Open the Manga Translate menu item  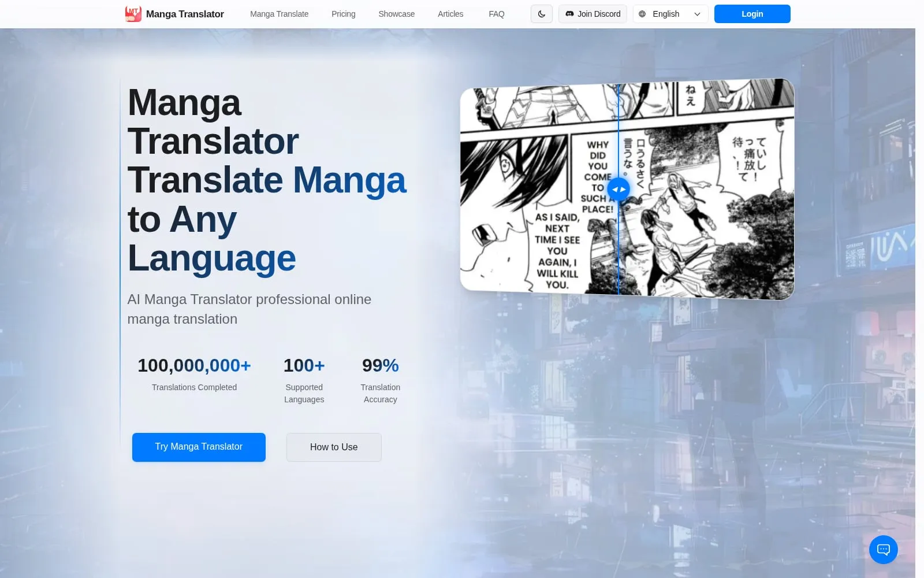[x=279, y=14]
